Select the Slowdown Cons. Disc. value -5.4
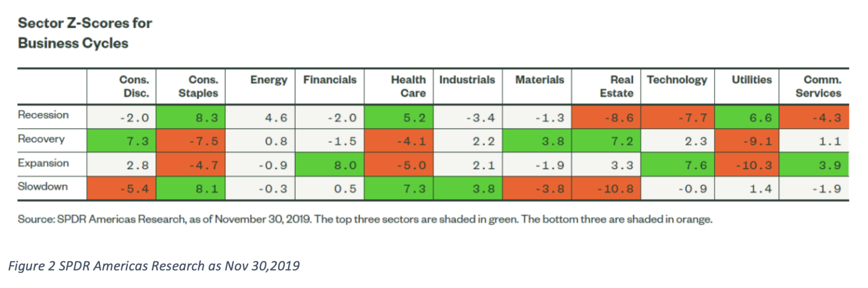The width and height of the screenshot is (868, 288). [x=134, y=189]
